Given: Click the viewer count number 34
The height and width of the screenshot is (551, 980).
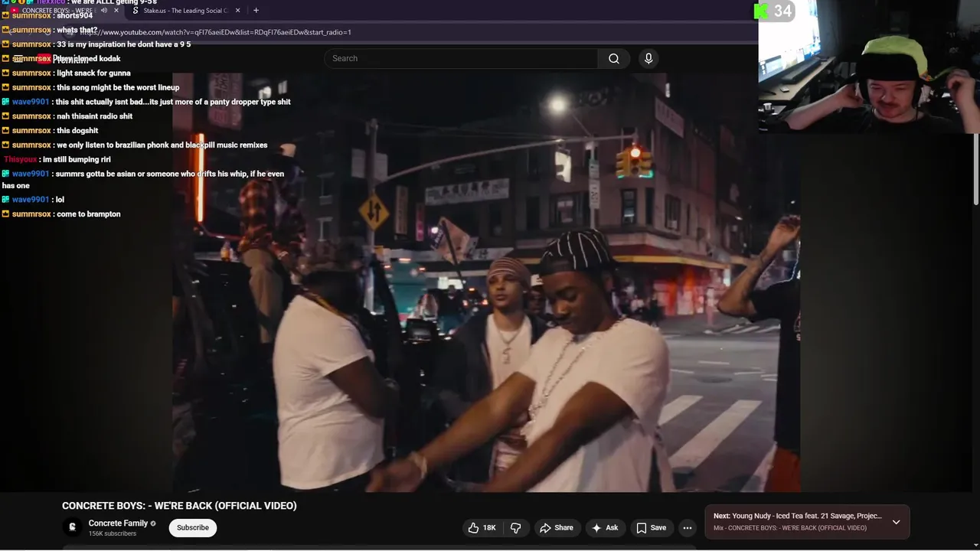Looking at the screenshot, I should point(782,11).
